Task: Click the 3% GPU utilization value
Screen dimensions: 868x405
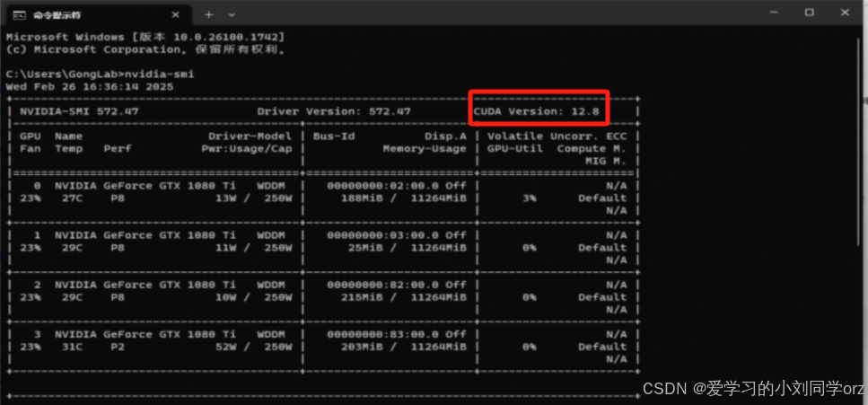Action: tap(530, 198)
